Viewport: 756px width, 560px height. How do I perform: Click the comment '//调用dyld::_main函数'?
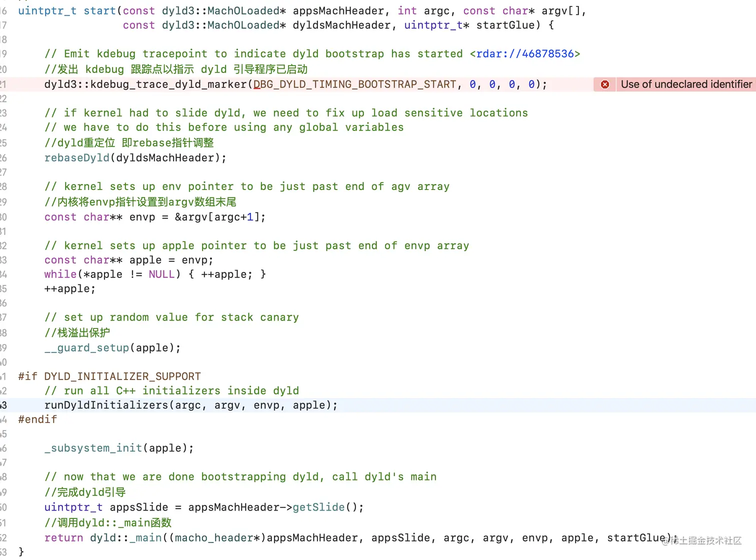point(108,523)
